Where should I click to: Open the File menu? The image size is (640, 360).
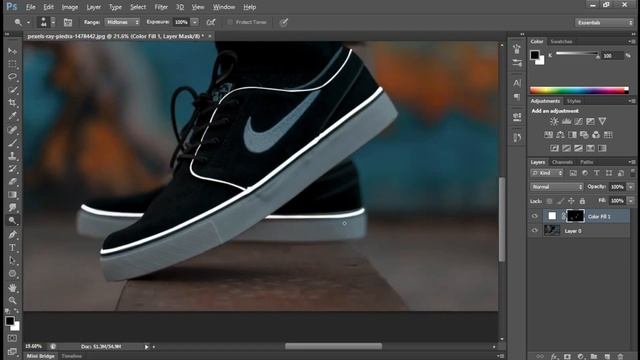click(x=30, y=7)
